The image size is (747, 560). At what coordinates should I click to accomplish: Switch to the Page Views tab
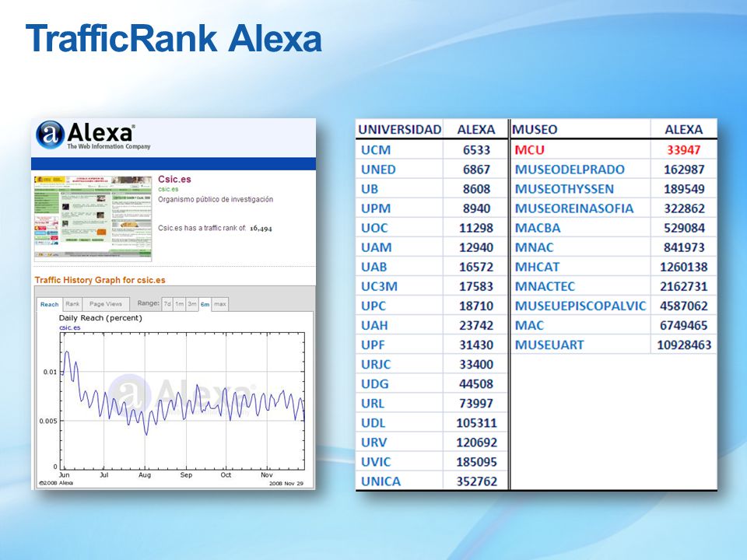[106, 304]
